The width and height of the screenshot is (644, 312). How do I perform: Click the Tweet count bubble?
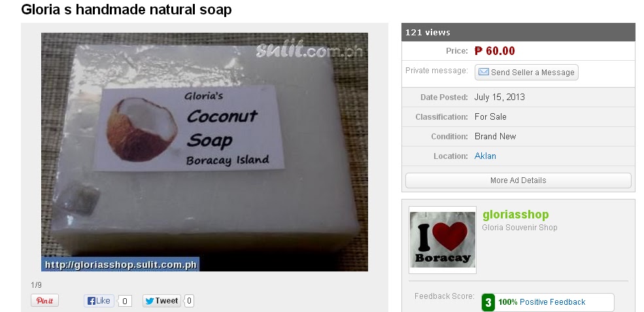[x=189, y=301]
